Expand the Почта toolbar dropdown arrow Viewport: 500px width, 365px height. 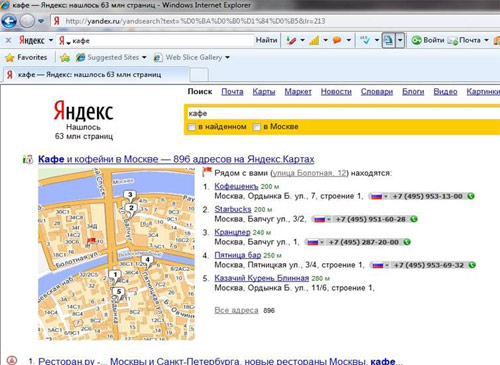tap(486, 40)
